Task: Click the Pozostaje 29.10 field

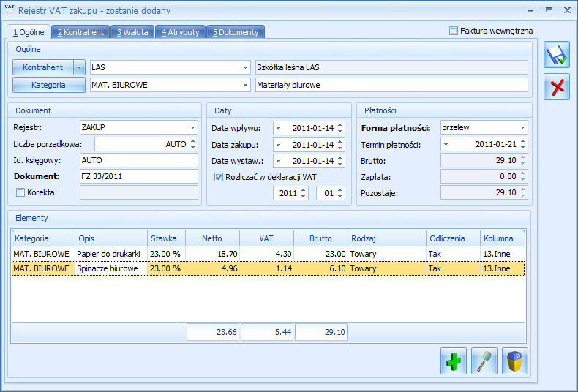Action: click(x=484, y=192)
